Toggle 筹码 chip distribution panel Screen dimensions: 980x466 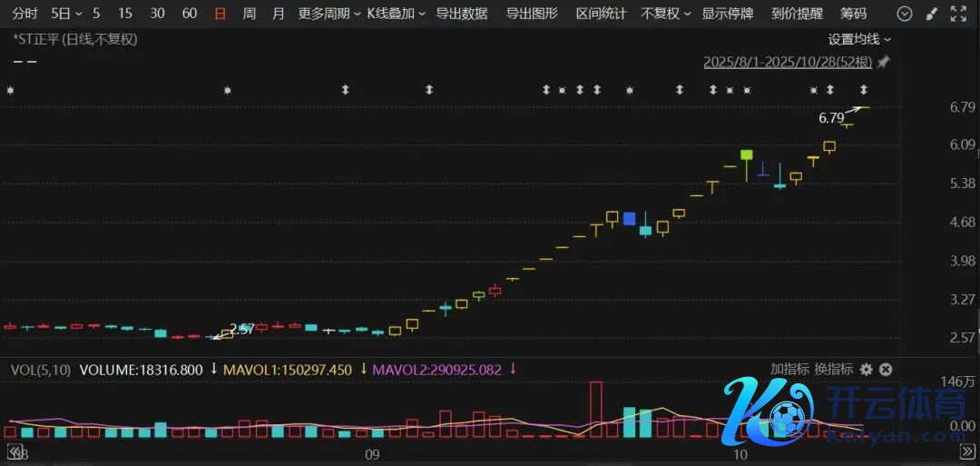tap(853, 14)
